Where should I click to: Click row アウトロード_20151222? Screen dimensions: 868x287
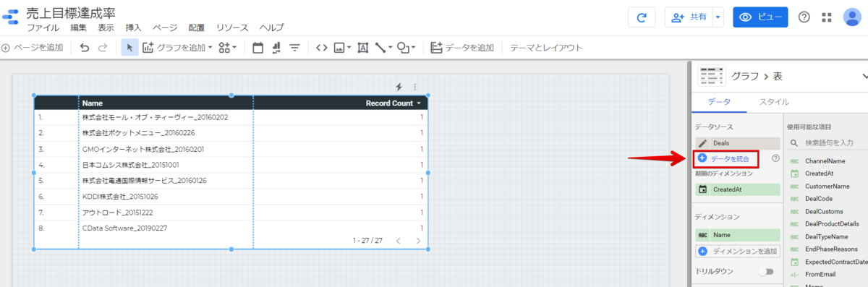(x=231, y=213)
